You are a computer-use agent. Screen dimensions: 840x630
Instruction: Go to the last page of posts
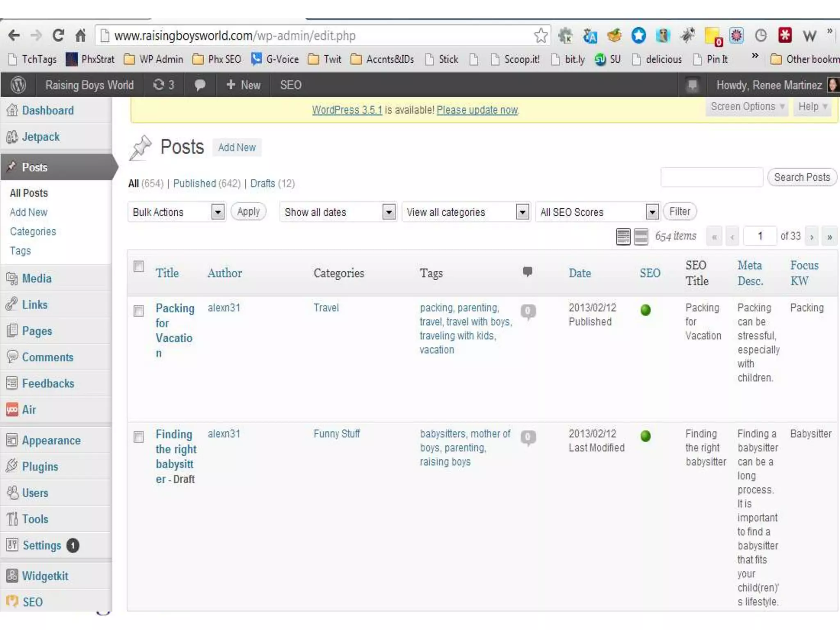coord(829,237)
